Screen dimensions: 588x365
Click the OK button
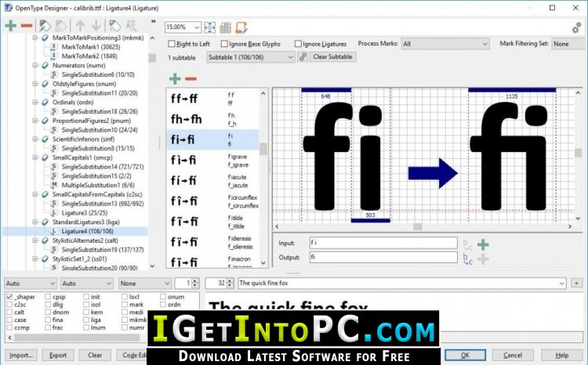coord(465,355)
